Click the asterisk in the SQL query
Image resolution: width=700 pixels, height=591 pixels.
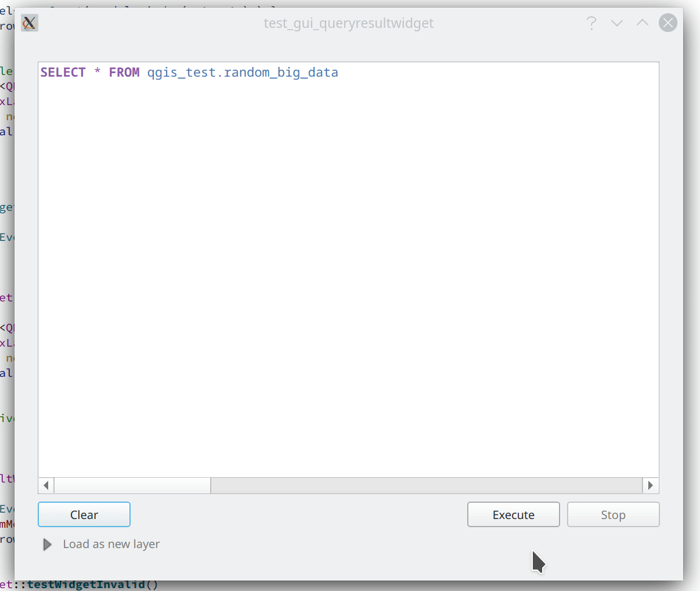coord(98,72)
